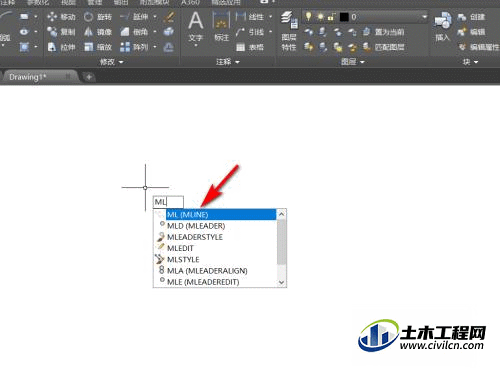
Task: Toggle layer 0 on/off light bulb
Action: pyautogui.click(x=309, y=16)
